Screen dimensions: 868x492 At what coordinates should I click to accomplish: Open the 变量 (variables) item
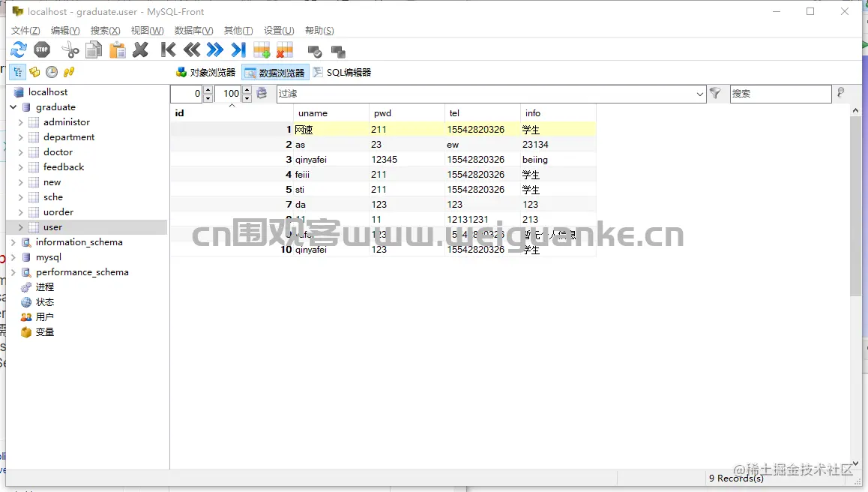45,332
